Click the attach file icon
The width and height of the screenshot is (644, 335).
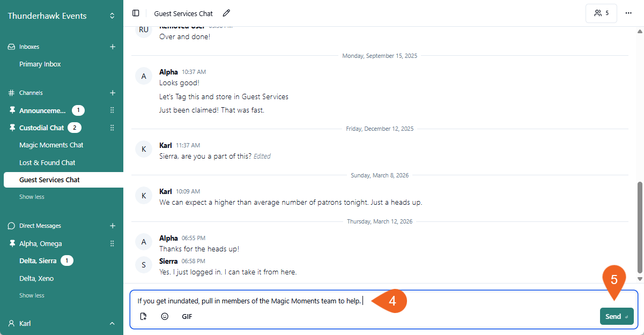[143, 316]
